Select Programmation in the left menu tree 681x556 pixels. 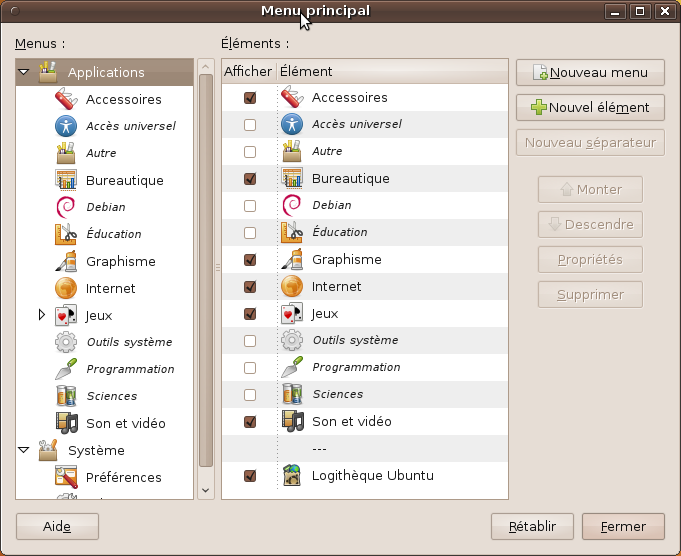130,369
